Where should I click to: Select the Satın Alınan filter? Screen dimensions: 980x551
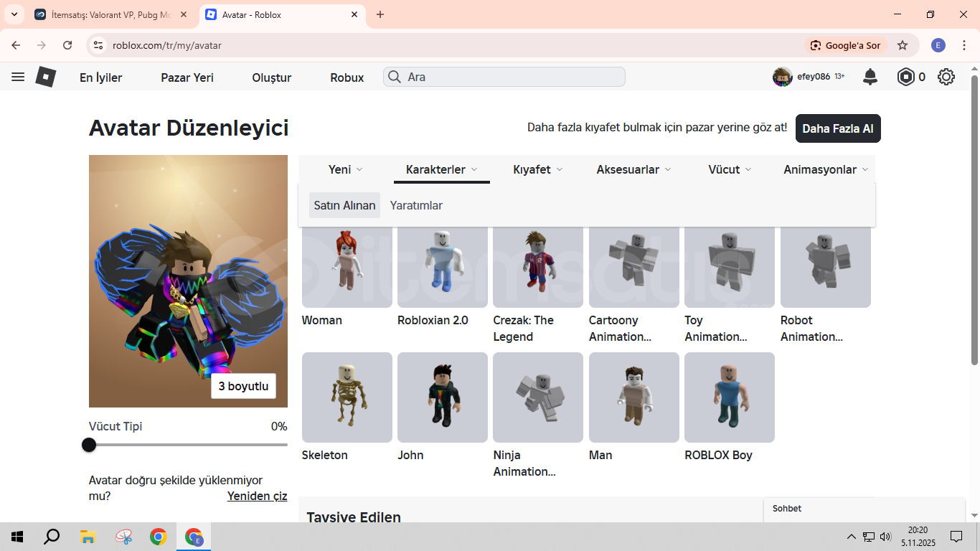click(x=344, y=205)
